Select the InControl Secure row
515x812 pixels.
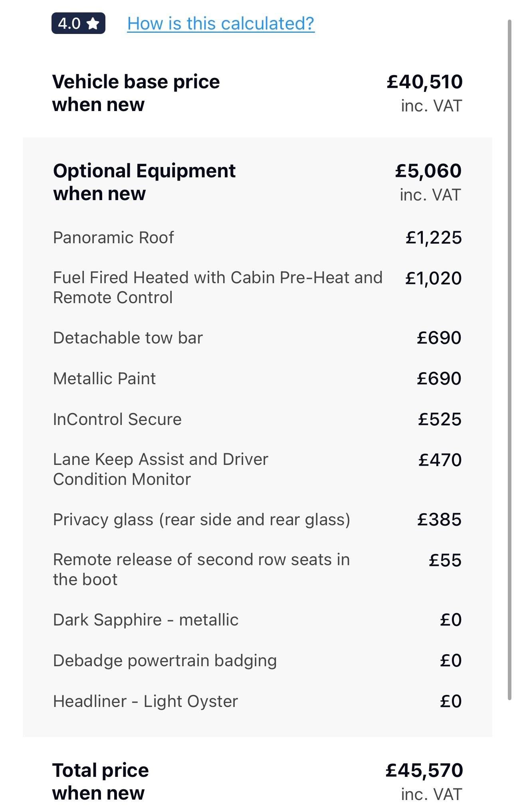[257, 419]
